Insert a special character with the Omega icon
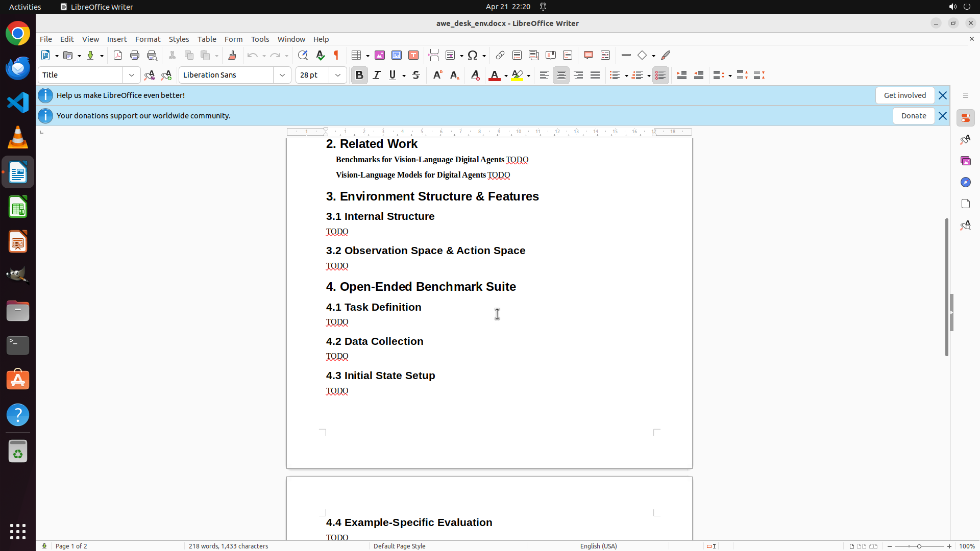The width and height of the screenshot is (980, 551). (473, 55)
